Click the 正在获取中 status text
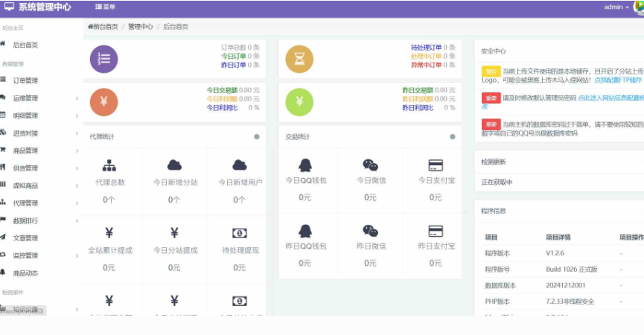The height and width of the screenshot is (335, 644). (x=497, y=182)
